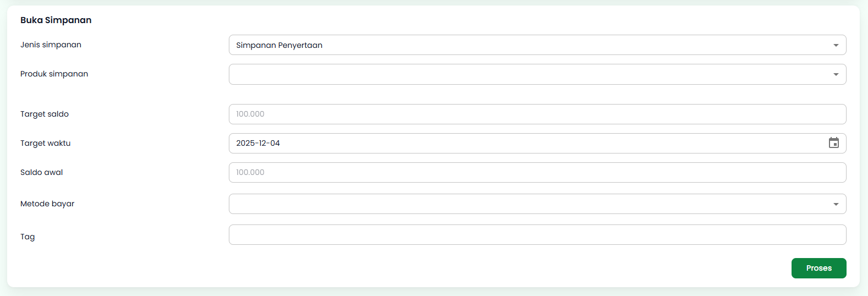Click into the Saldo awal input field
The image size is (868, 296).
point(537,172)
